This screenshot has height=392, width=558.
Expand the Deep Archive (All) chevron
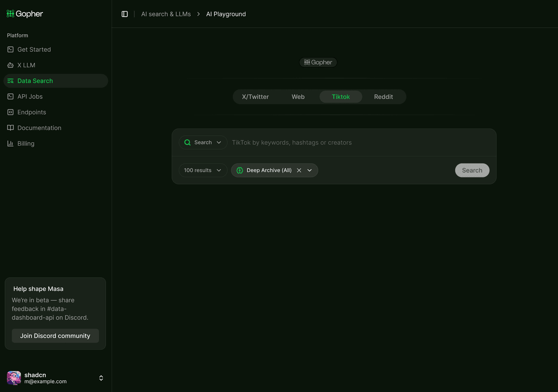point(309,170)
